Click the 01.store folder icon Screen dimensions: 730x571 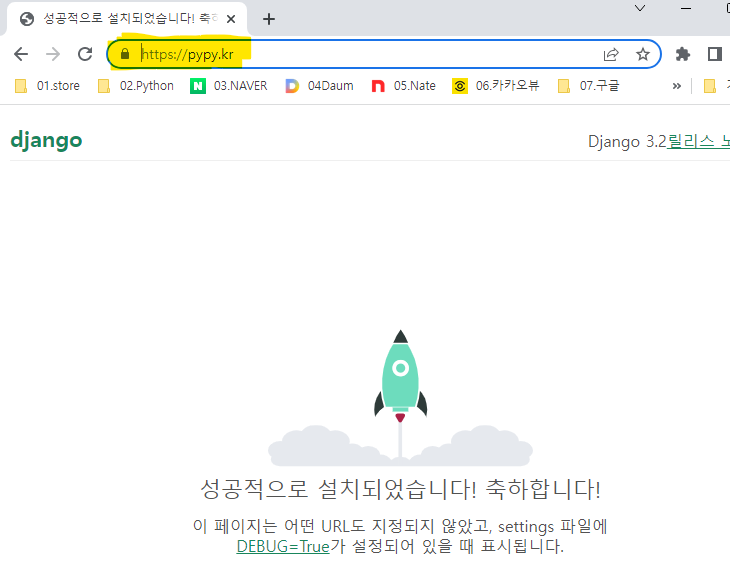point(21,86)
